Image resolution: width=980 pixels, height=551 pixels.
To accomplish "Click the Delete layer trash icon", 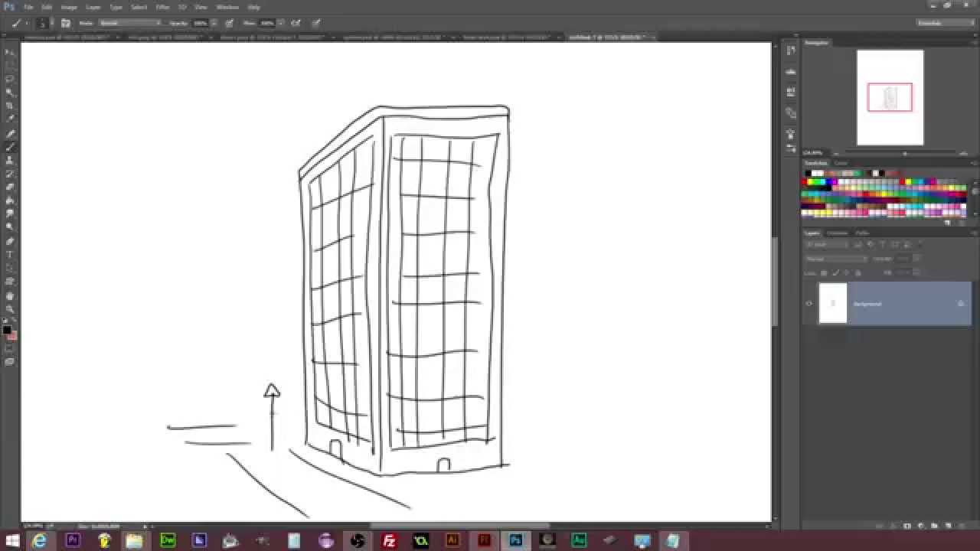I will pos(959,526).
